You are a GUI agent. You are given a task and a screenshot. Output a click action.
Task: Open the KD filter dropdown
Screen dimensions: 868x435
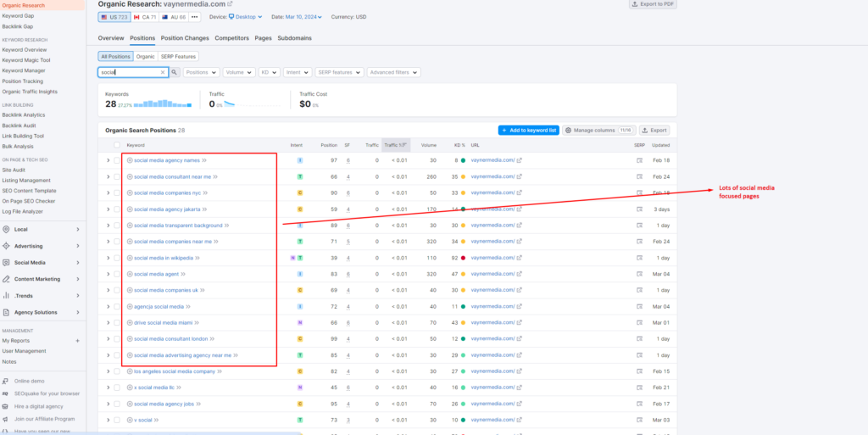click(269, 72)
